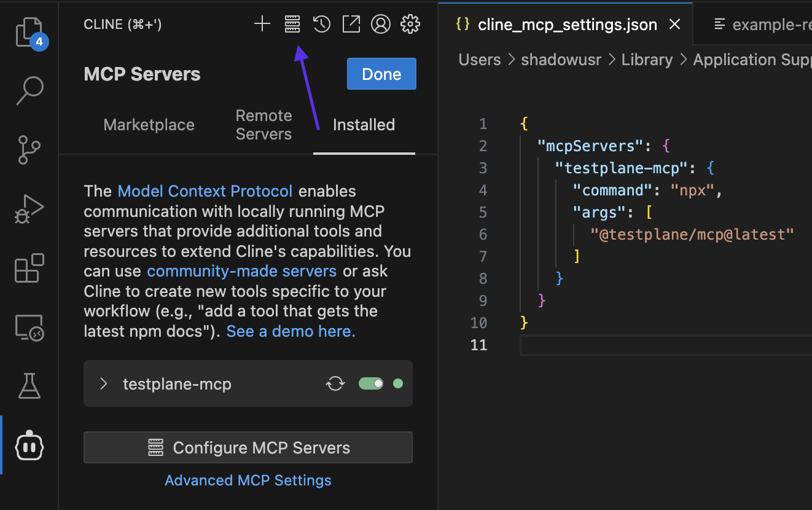
Task: Click the MCP Servers icon in Cline header
Action: 292,25
